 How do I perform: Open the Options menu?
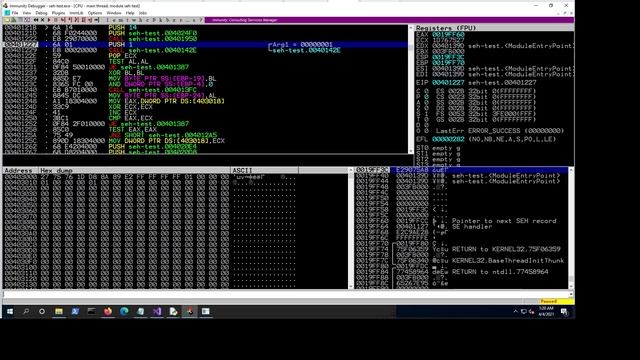click(95, 13)
